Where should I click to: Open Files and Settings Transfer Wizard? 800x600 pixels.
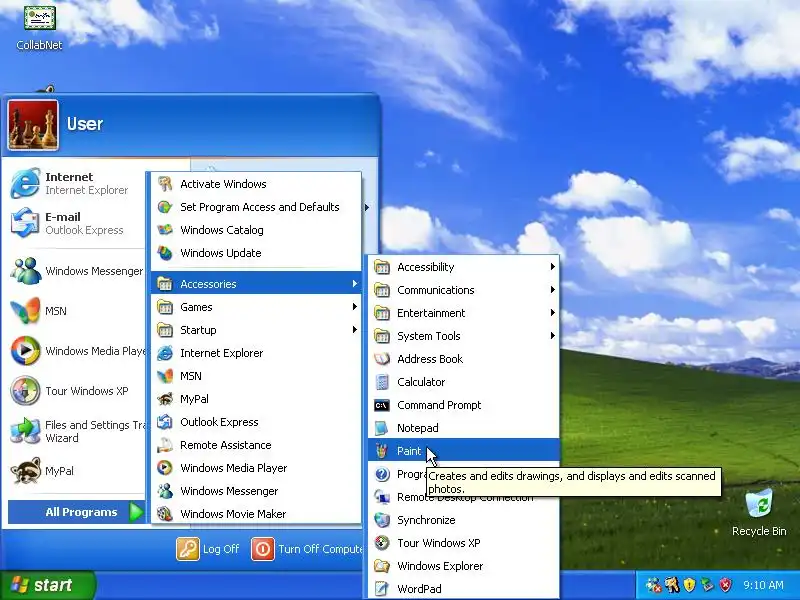click(x=77, y=431)
